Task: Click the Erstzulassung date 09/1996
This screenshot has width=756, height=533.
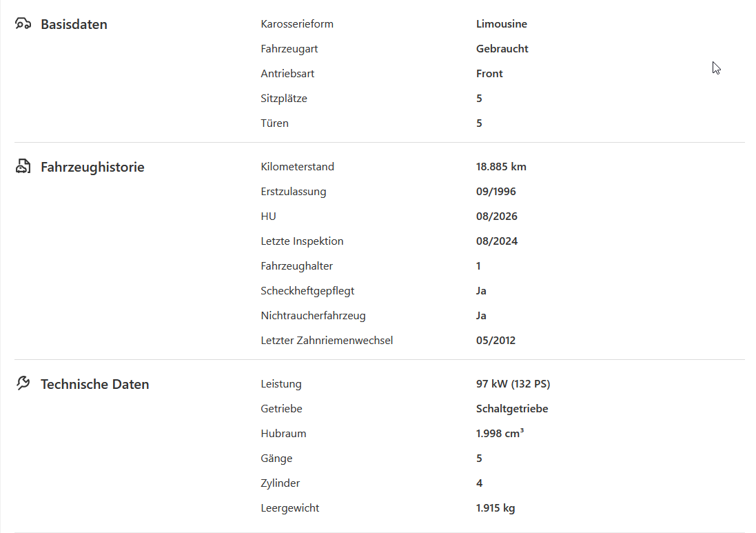Action: point(496,192)
